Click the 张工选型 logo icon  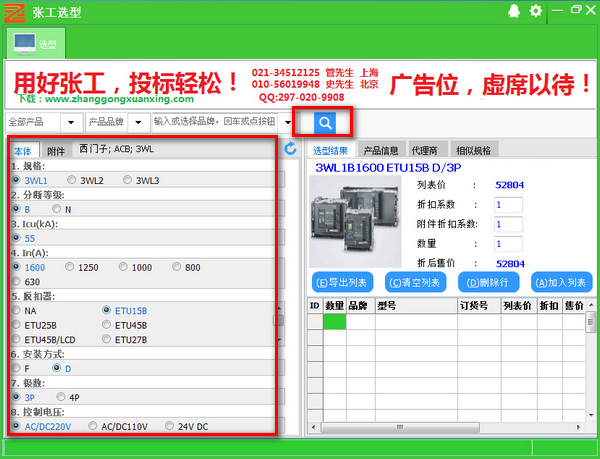pyautogui.click(x=15, y=13)
